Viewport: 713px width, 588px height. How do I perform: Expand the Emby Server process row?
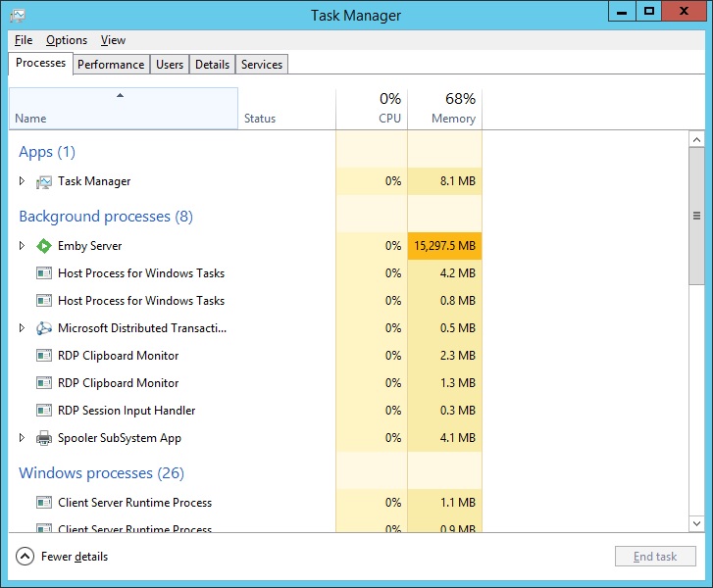coord(23,246)
